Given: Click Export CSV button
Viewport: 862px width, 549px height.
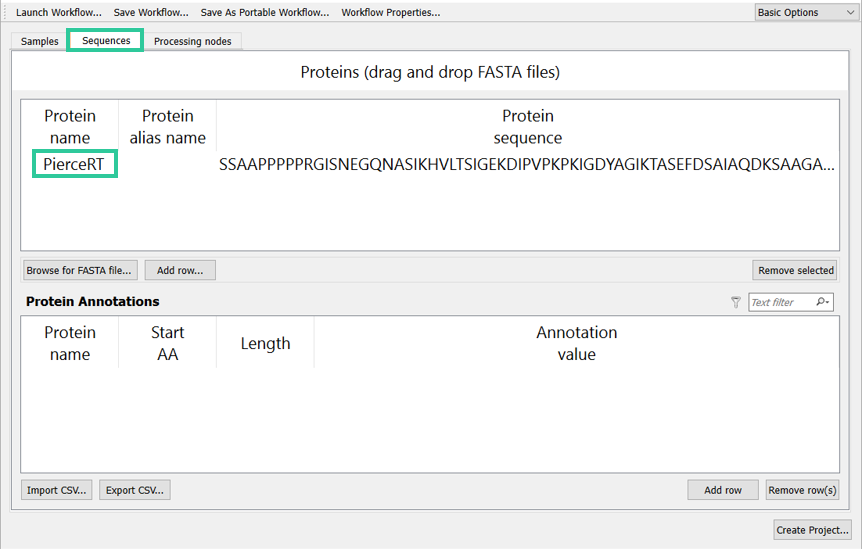Looking at the screenshot, I should [135, 490].
